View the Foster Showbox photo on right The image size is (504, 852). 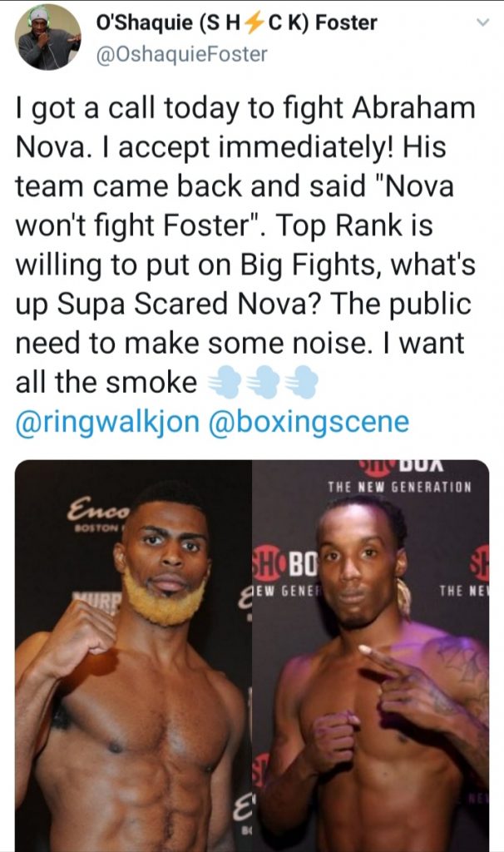pyautogui.click(x=371, y=656)
